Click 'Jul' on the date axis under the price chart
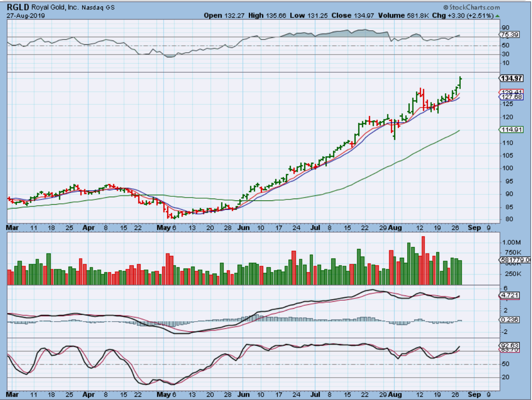 coord(315,228)
